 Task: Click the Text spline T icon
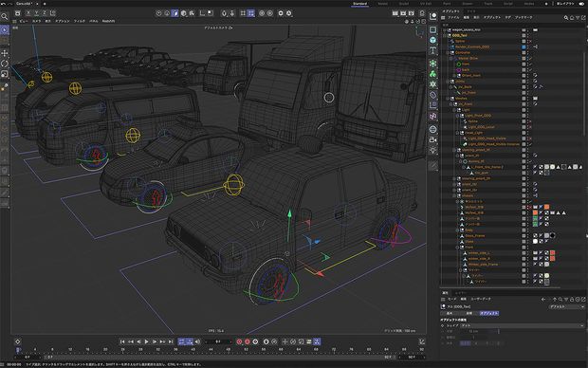(x=432, y=50)
